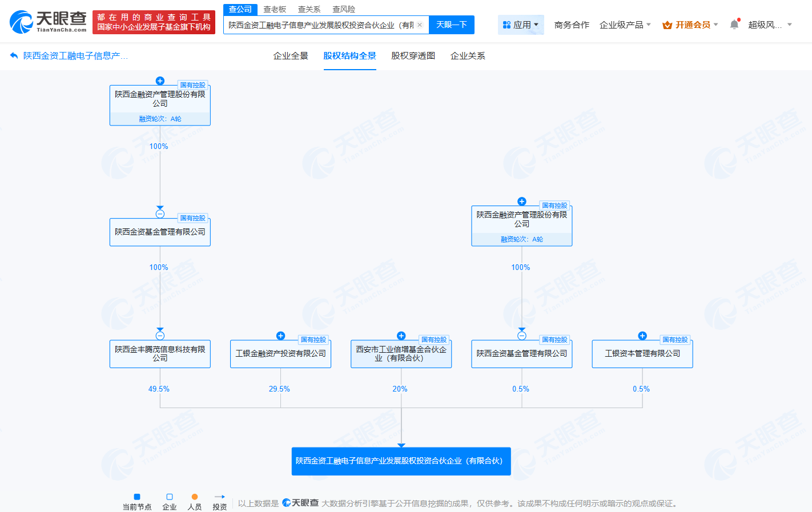Screen dimensions: 812x512
Task: Click the 20% stake label
Action: (400, 389)
